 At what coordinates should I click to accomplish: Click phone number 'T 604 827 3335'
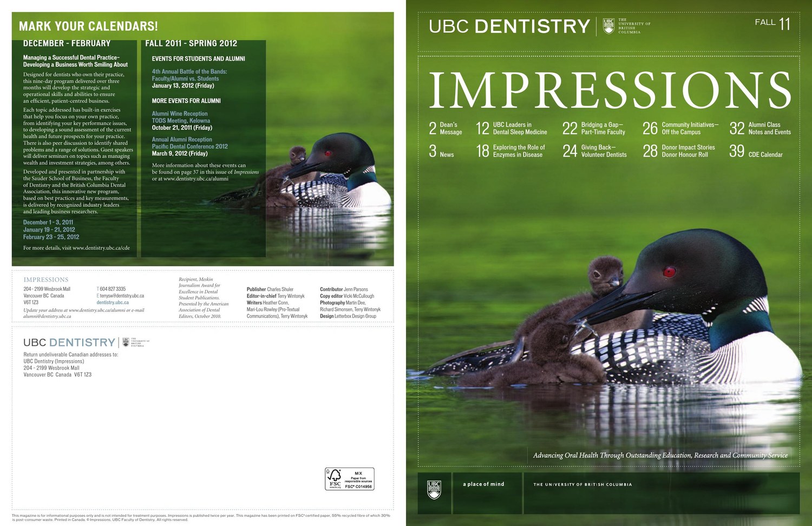tap(111, 289)
